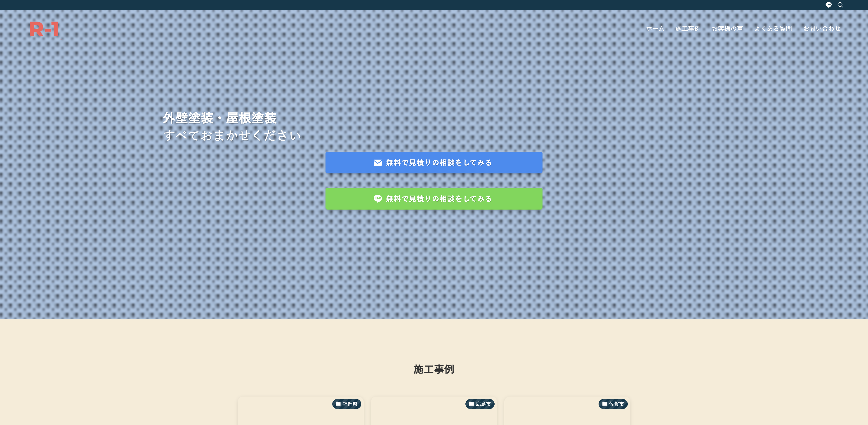
Task: Go to お問い合わせ page
Action: coord(821,29)
